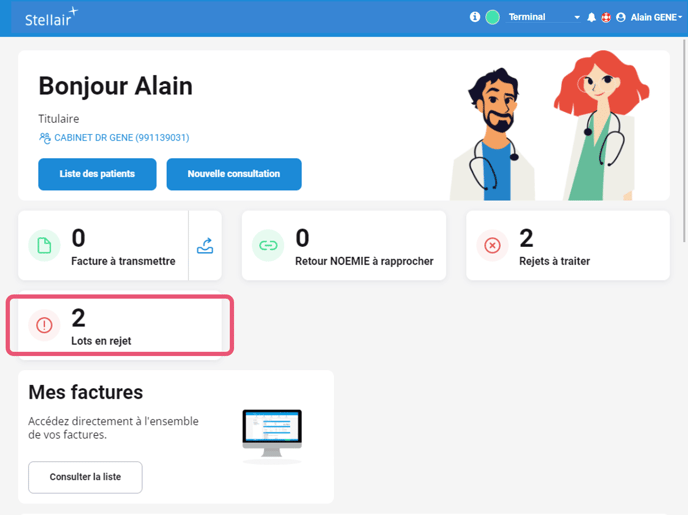Click the Lots en rejet warning icon
Screen dimensions: 688x515
pos(44,325)
